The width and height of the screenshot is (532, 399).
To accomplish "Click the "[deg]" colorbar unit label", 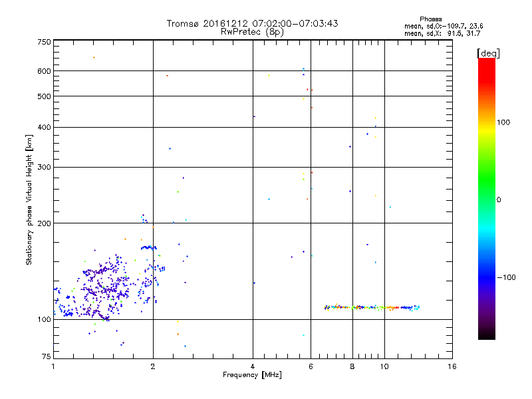I will [x=488, y=53].
